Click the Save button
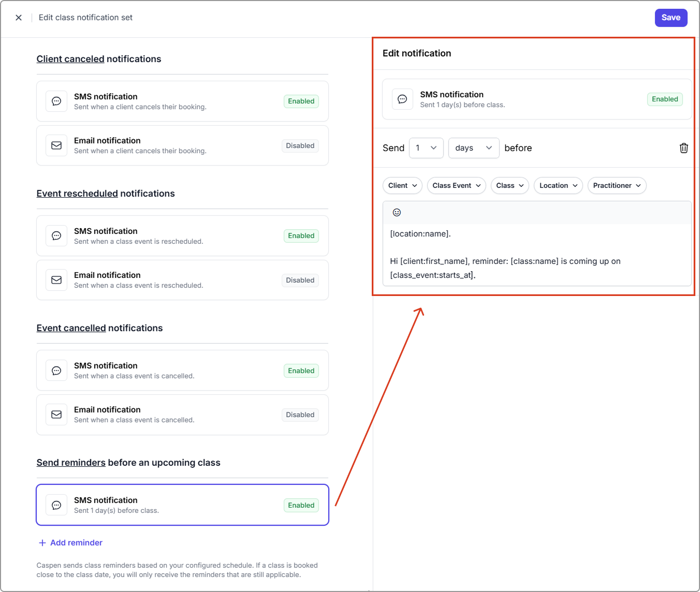 point(670,18)
